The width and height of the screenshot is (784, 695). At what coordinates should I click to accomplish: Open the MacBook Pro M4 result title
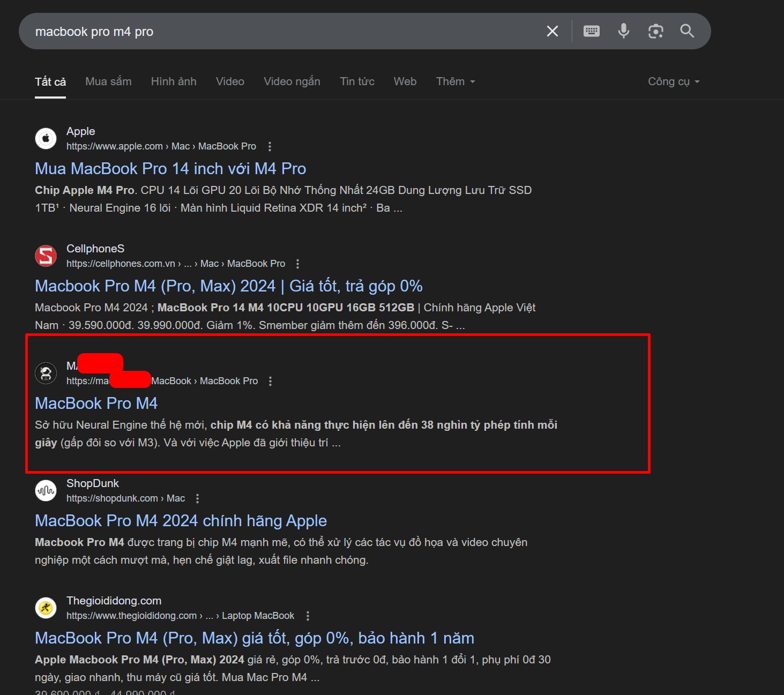coord(96,403)
